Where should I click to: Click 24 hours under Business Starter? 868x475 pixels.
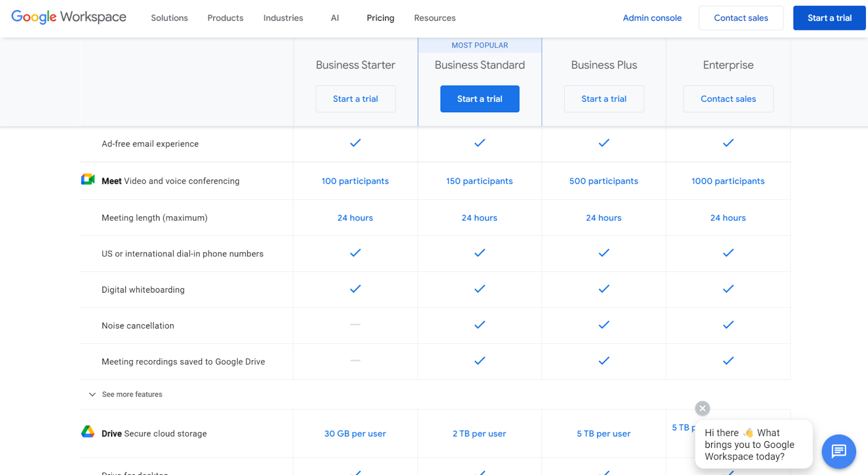(x=355, y=218)
